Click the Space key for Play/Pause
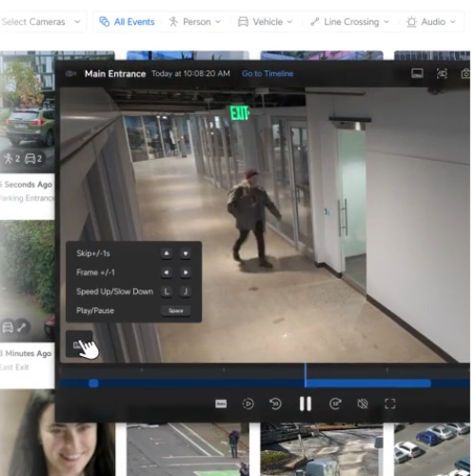This screenshot has width=476, height=476. (176, 310)
